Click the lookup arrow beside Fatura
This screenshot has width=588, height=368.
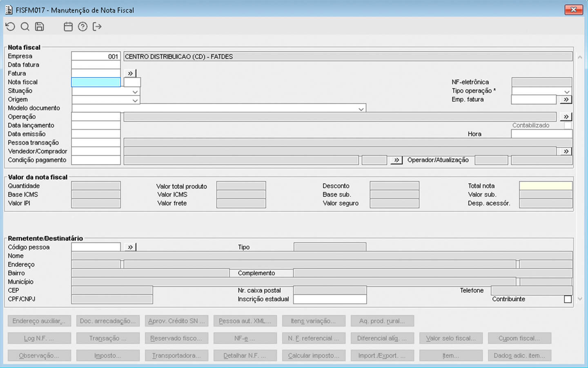pos(130,74)
